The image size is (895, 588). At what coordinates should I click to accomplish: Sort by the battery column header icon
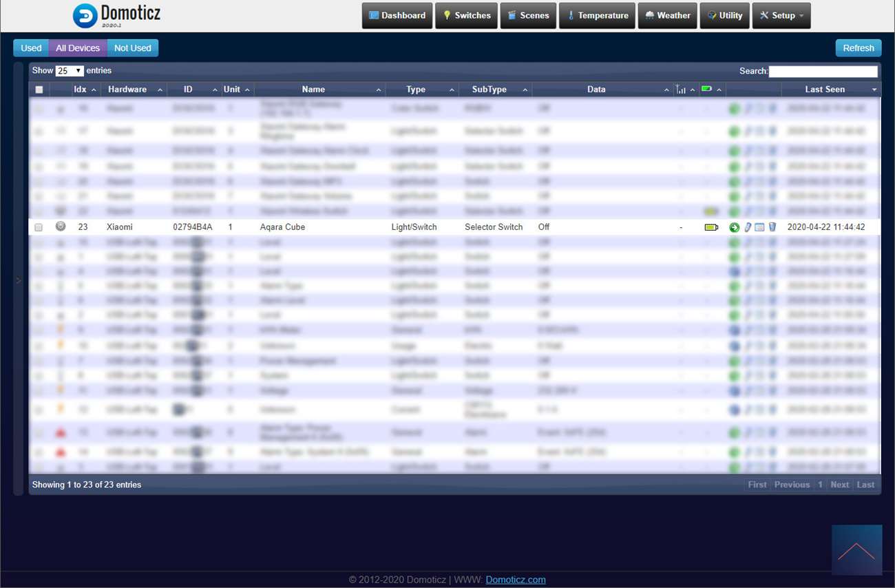[x=706, y=89]
